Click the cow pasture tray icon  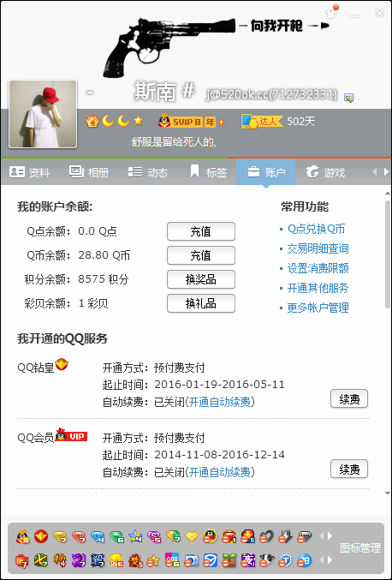[267, 561]
